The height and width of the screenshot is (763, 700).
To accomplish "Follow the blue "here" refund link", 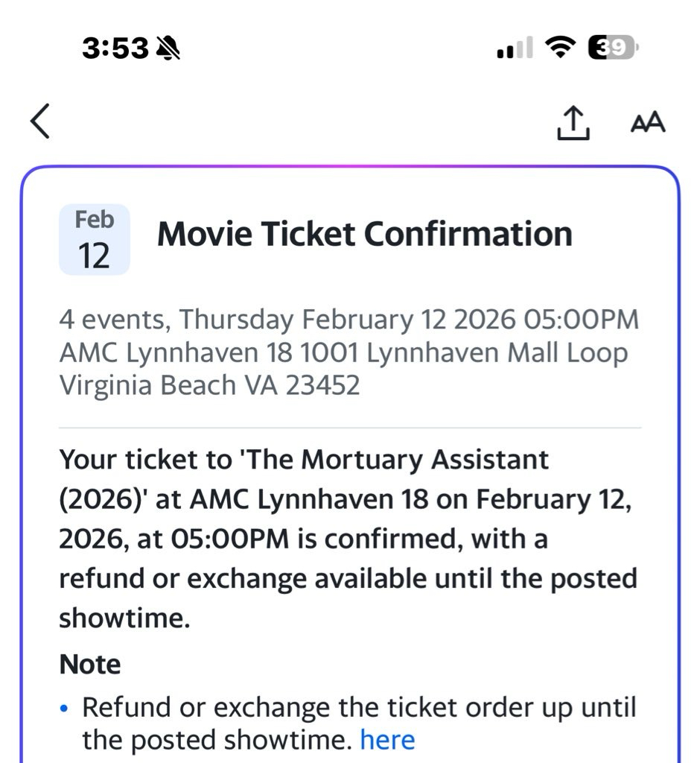I will coord(387,740).
